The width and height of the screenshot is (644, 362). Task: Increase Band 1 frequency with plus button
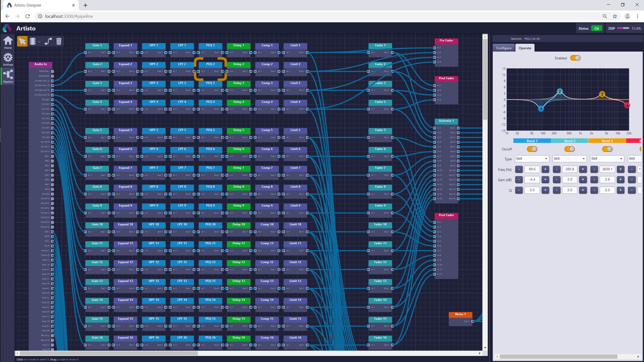(545, 169)
